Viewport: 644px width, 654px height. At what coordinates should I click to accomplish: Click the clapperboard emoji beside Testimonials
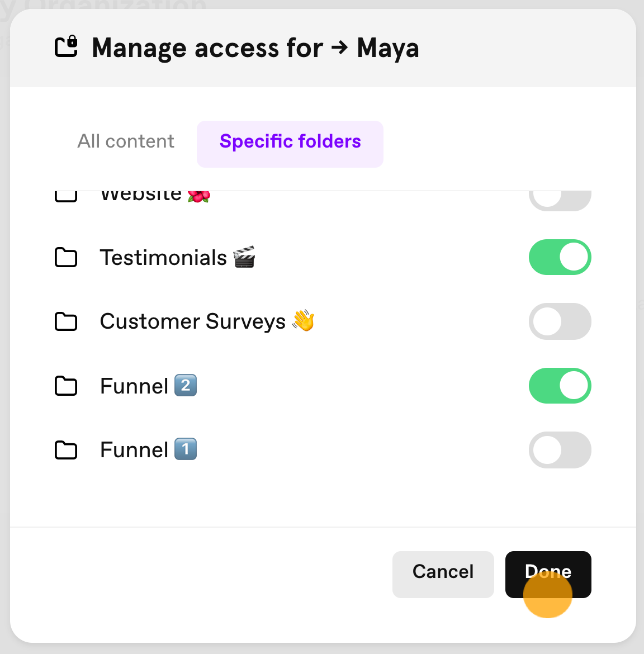244,257
